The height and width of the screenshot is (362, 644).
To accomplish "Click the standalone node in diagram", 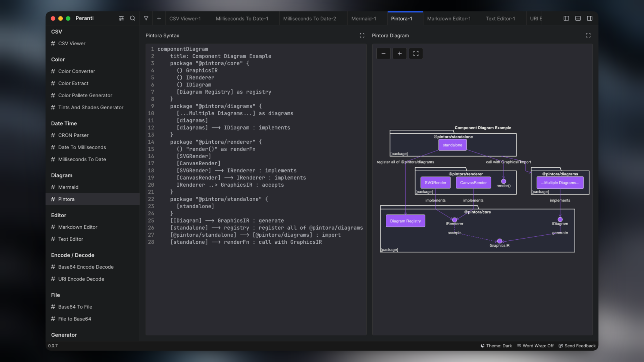I will click(452, 145).
